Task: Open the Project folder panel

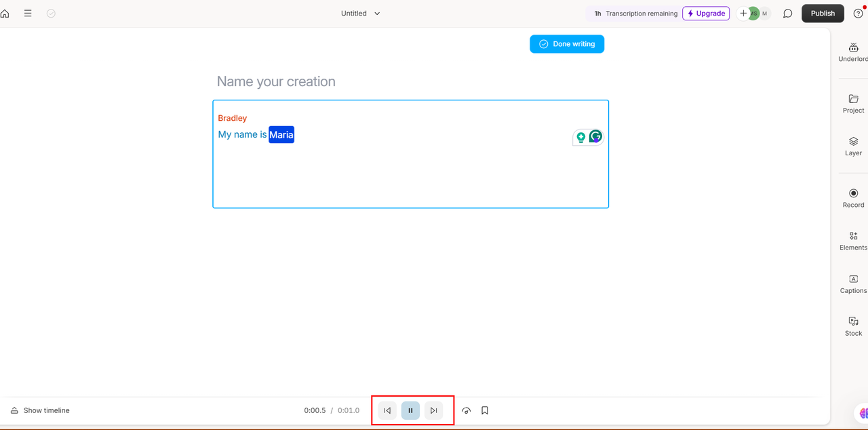Action: [x=853, y=104]
